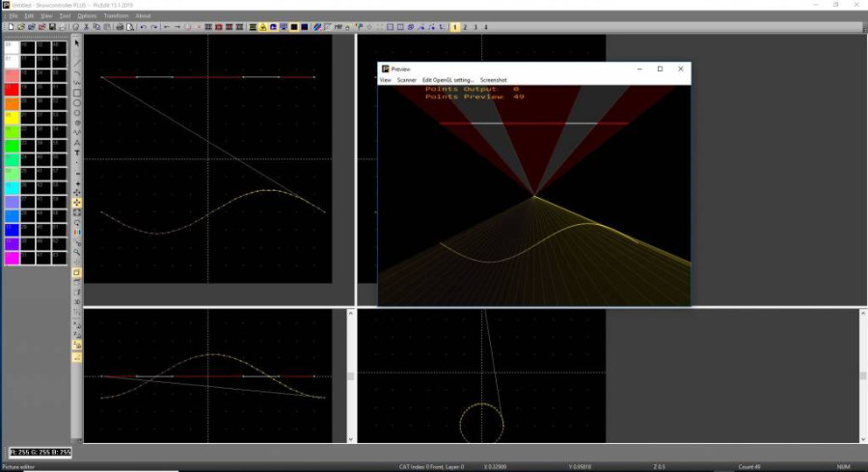Toggle layer 2 button in toolbar

point(464,27)
